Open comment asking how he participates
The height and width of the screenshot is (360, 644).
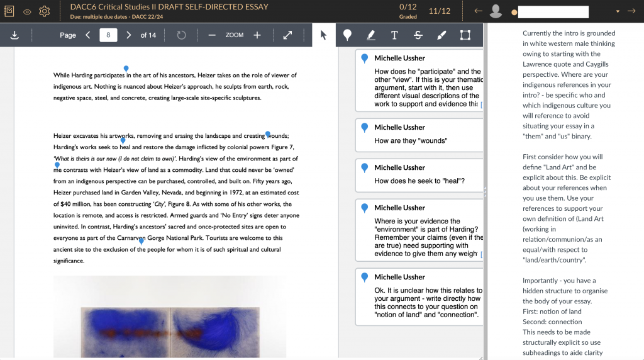click(x=419, y=81)
